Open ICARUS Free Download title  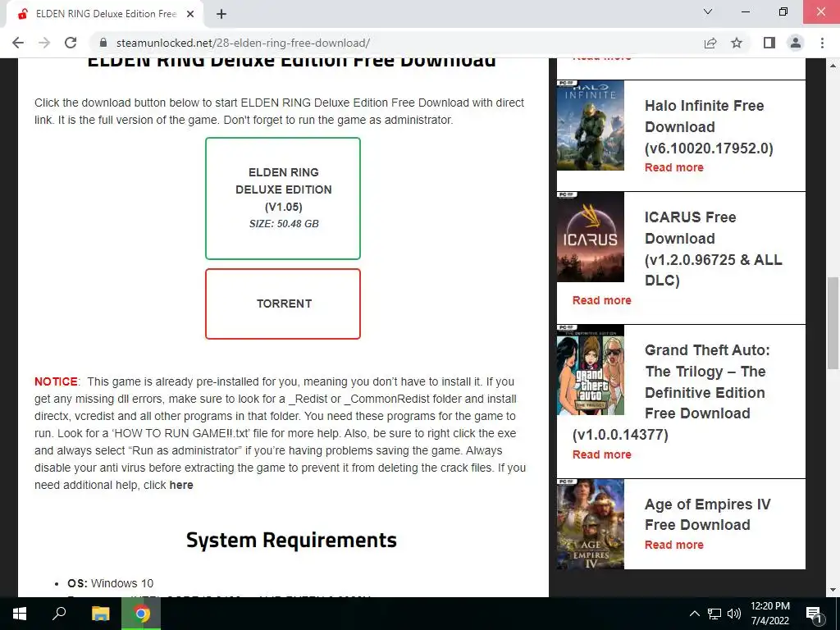(x=713, y=249)
